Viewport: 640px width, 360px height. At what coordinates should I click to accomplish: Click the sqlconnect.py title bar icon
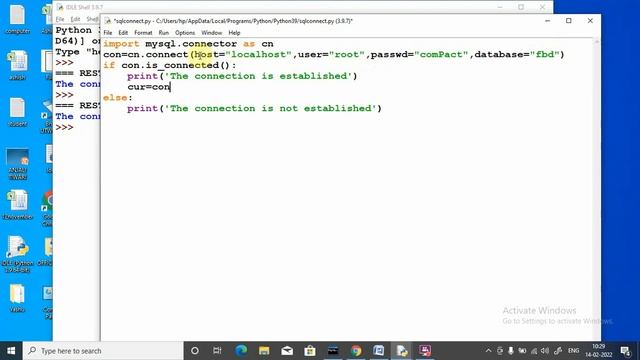coord(108,20)
